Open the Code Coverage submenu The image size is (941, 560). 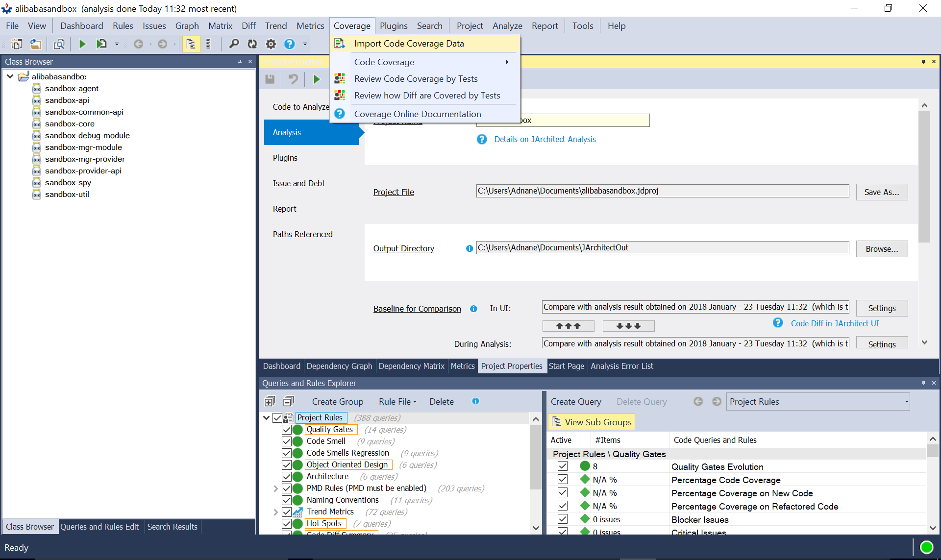tap(425, 62)
